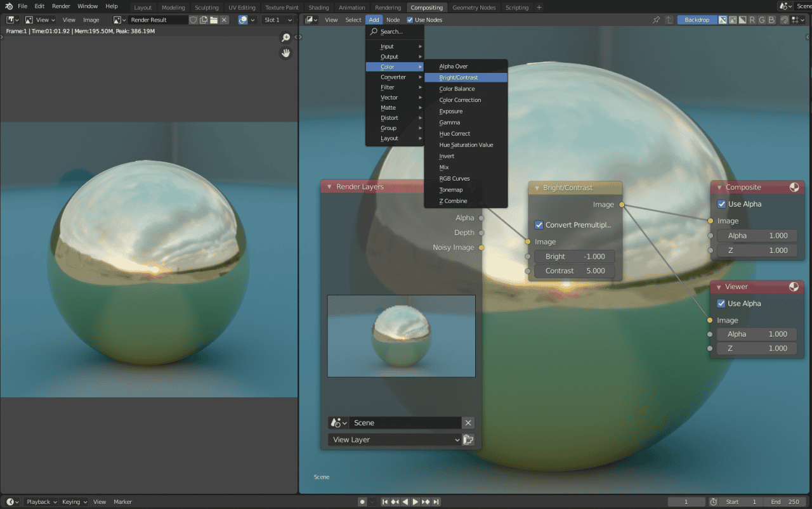Image resolution: width=812 pixels, height=509 pixels.
Task: Select the zoom magnifier icon in image editor
Action: 285,37
